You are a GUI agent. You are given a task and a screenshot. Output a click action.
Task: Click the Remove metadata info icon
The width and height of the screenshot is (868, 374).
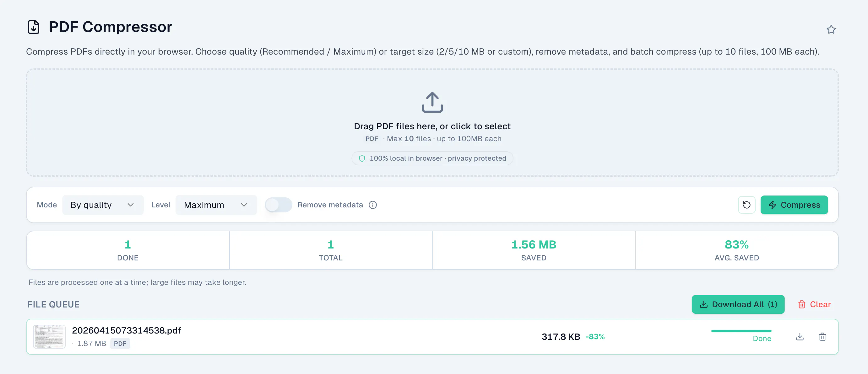pos(373,205)
